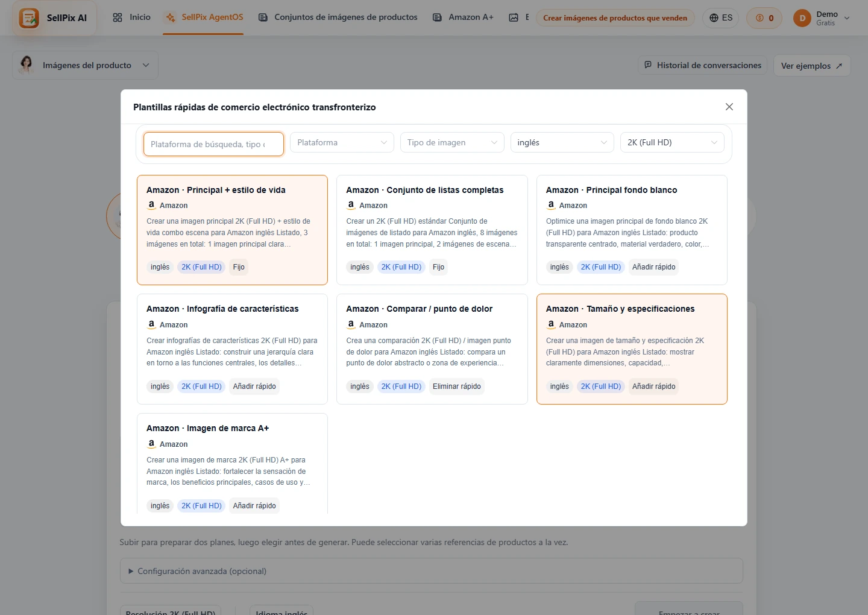Screen dimensions: 868x615
Task: Select the Amazon · Conjunto de listas completas card
Action: 432,230
